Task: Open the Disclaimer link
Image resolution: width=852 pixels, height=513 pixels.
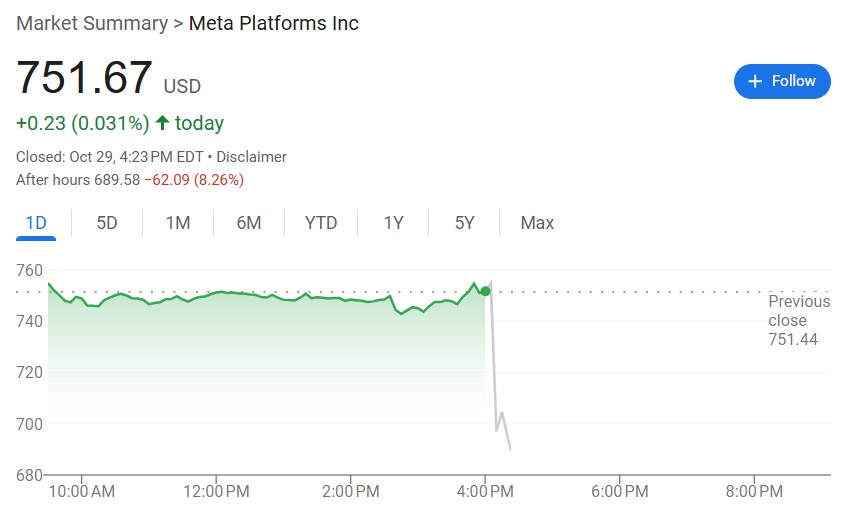Action: (251, 157)
